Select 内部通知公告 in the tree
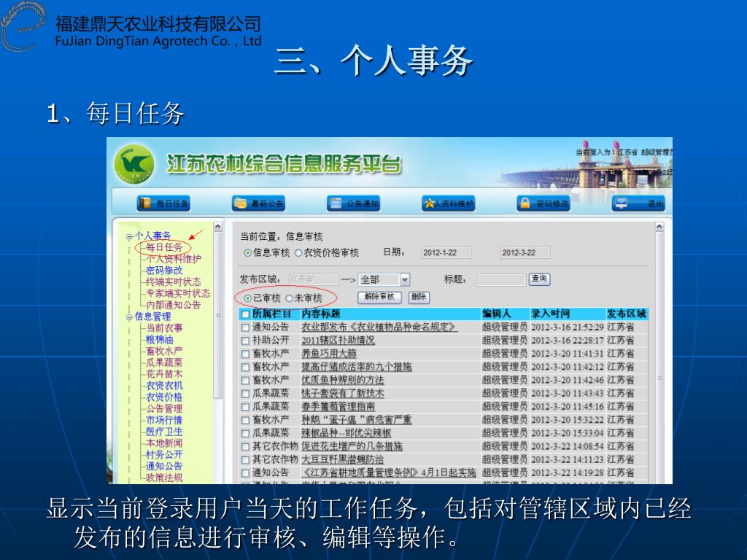 (174, 305)
